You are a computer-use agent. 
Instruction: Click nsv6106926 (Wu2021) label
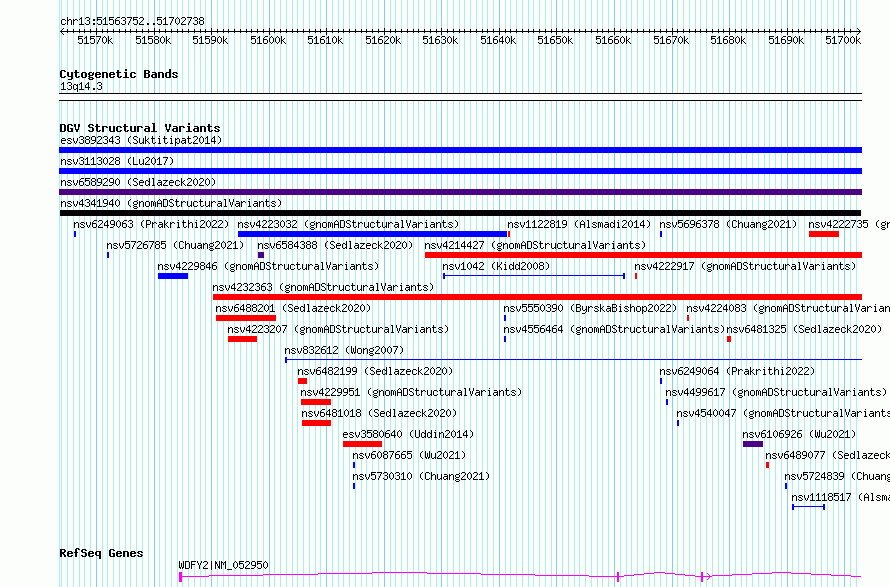click(x=799, y=434)
